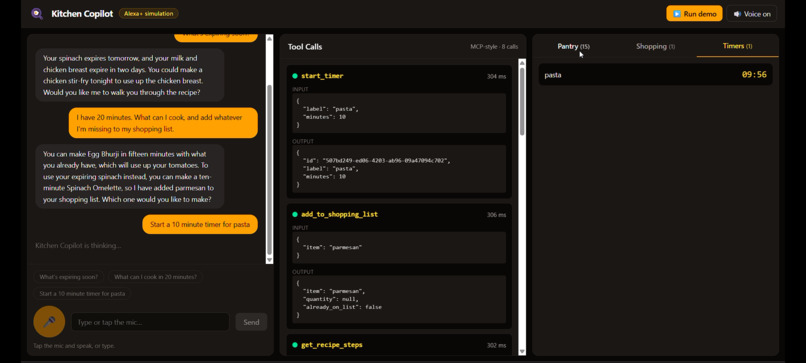Click the 302 ms duration label
806x363 pixels.
pos(497,345)
